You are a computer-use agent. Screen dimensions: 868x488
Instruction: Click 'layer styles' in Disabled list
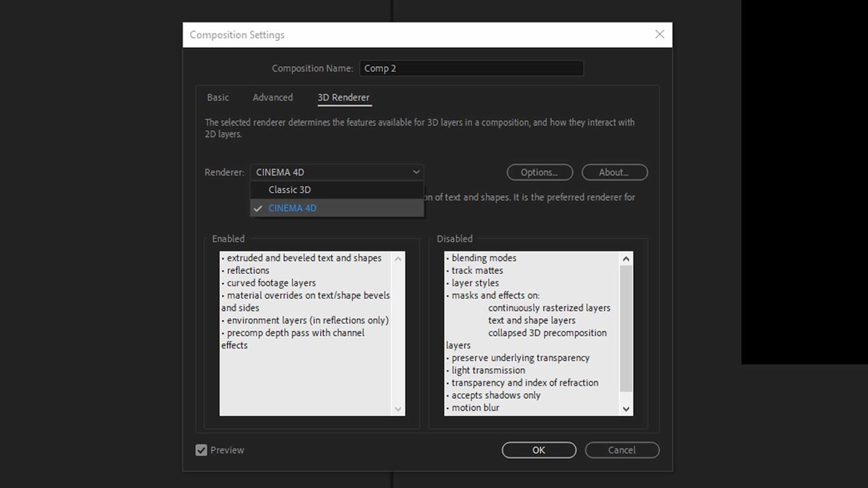475,283
